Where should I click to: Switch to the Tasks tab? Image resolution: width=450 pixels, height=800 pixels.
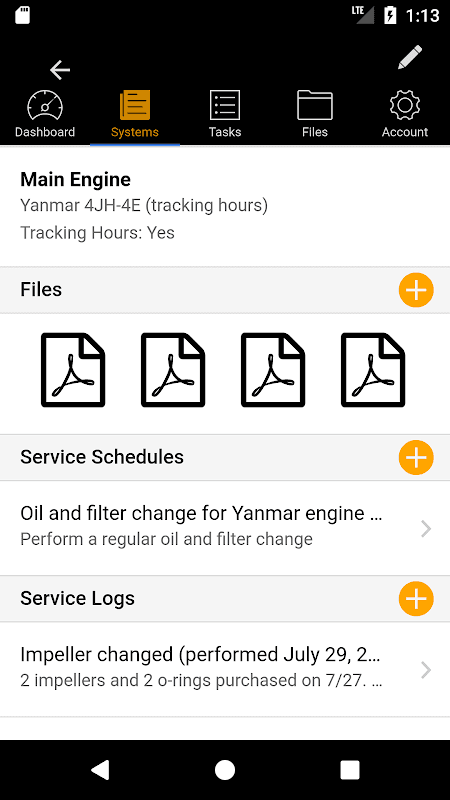(224, 114)
